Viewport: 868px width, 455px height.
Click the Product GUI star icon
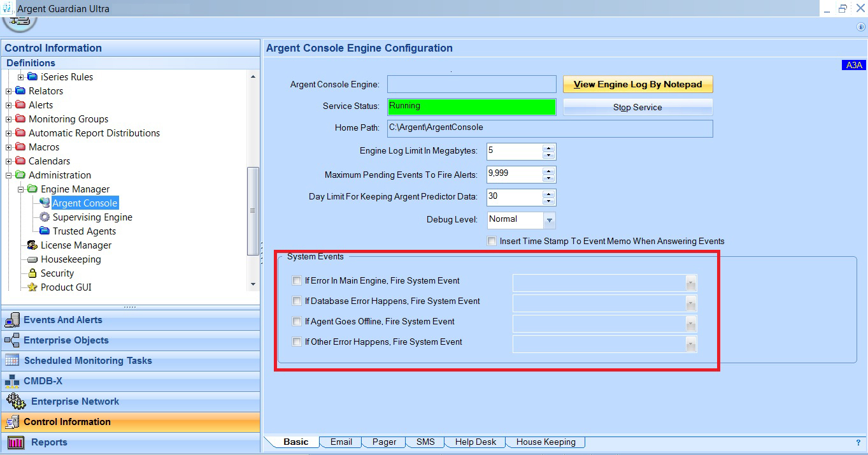tap(32, 287)
